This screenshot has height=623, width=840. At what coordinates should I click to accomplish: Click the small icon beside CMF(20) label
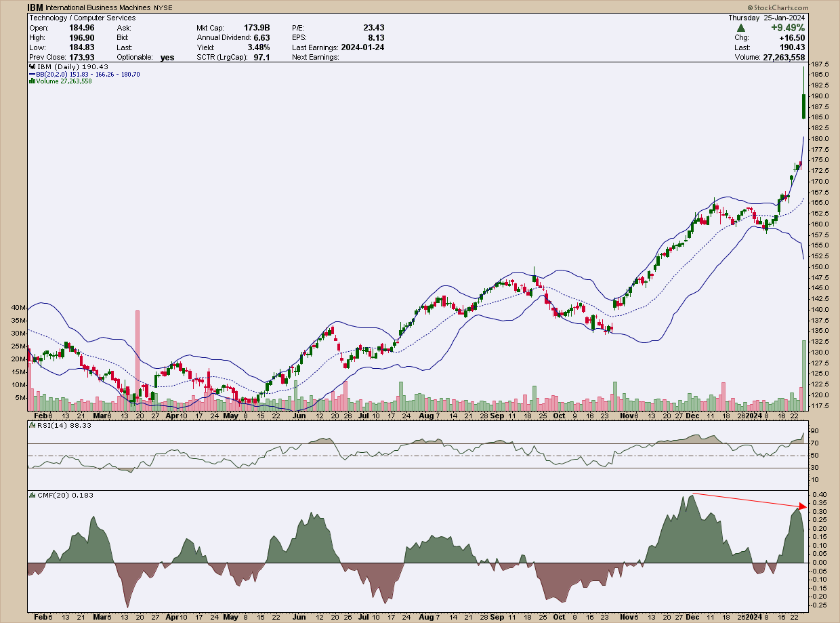pyautogui.click(x=32, y=495)
